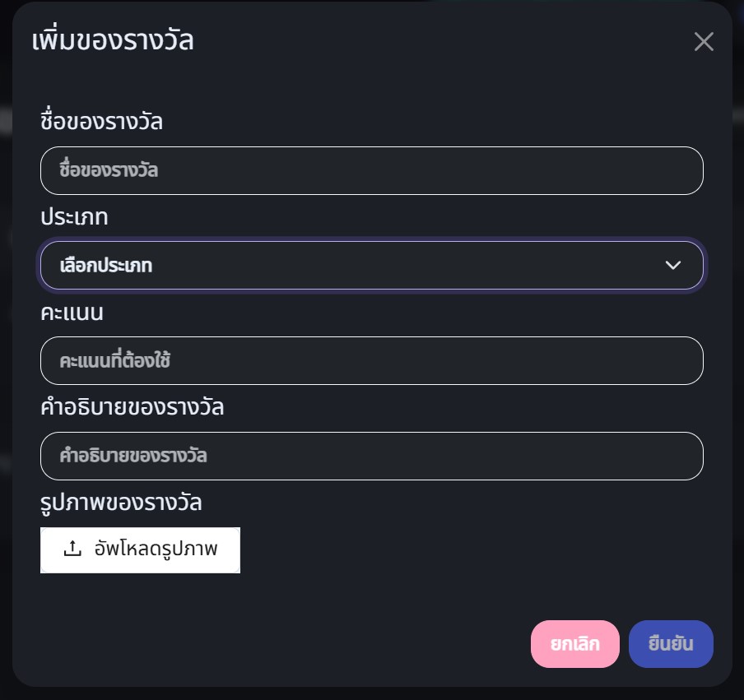
Task: Click the คะแนน field label
Action: 72,313
